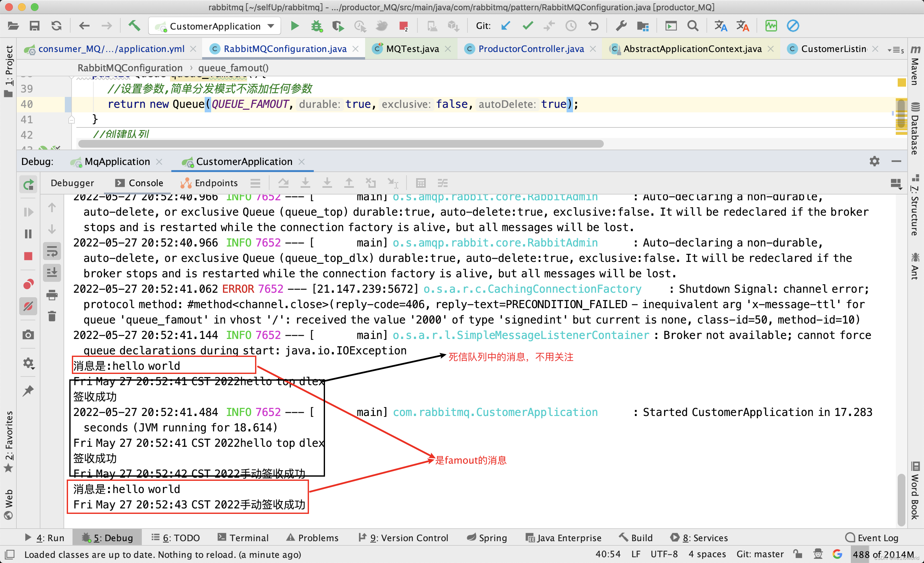This screenshot has width=924, height=563.
Task: Update project from Git with blue arrow
Action: [506, 26]
